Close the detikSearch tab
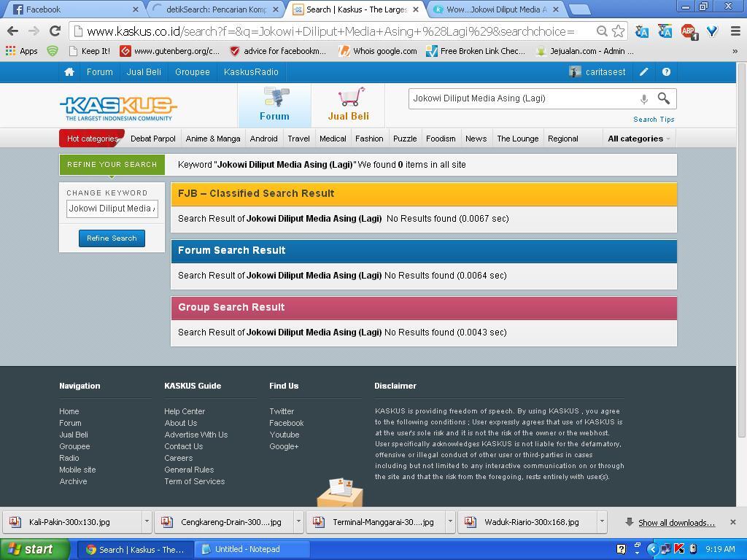Viewport: 747px width, 560px height. coord(275,9)
